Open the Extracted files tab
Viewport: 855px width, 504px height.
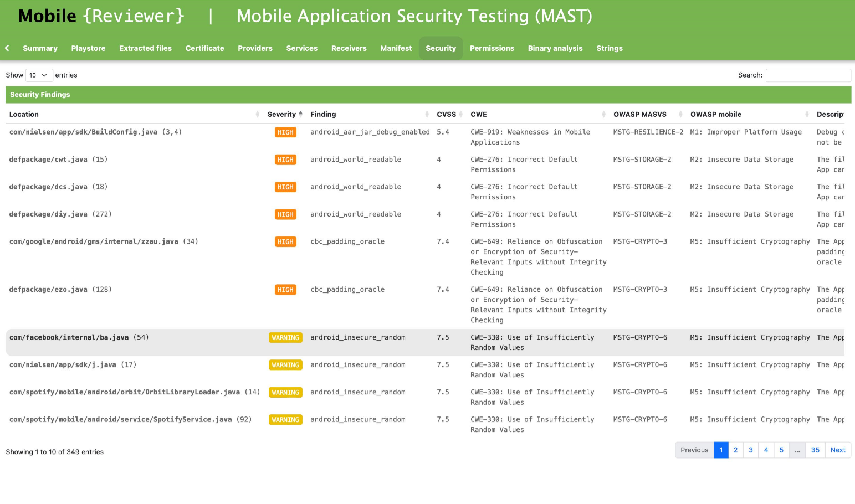click(145, 49)
